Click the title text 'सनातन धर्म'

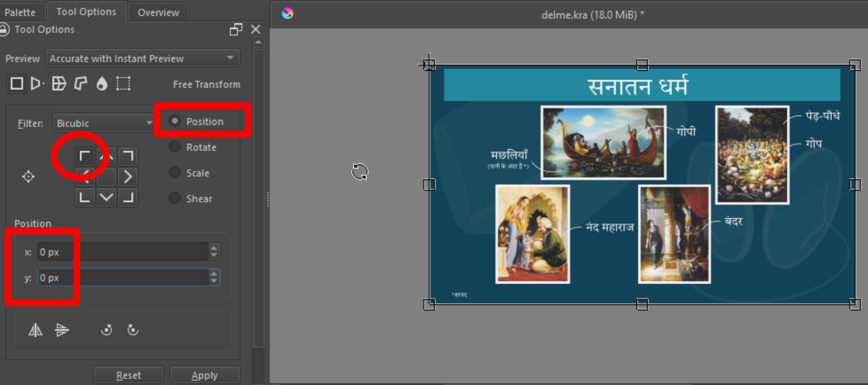tap(638, 86)
